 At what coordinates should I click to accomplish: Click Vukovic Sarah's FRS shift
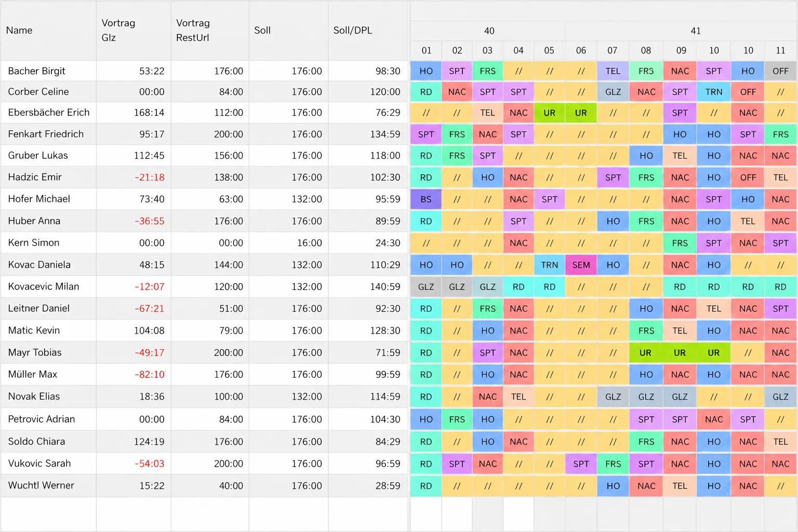pos(613,464)
